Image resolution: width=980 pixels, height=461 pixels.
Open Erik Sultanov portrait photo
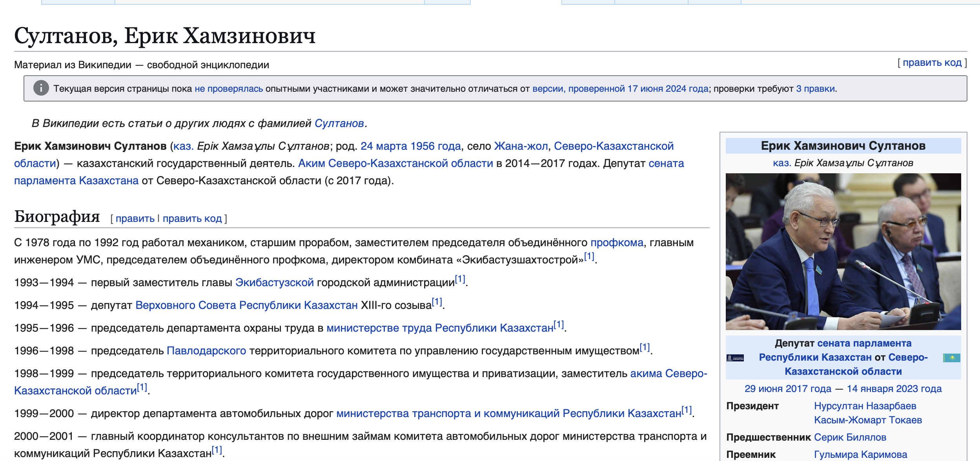point(843,251)
